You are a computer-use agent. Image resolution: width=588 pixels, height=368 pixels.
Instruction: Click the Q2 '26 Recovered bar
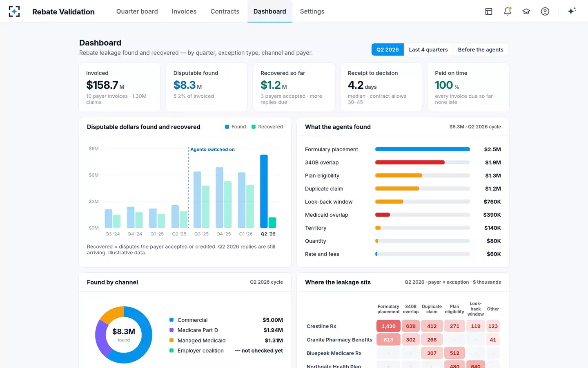[x=272, y=222]
